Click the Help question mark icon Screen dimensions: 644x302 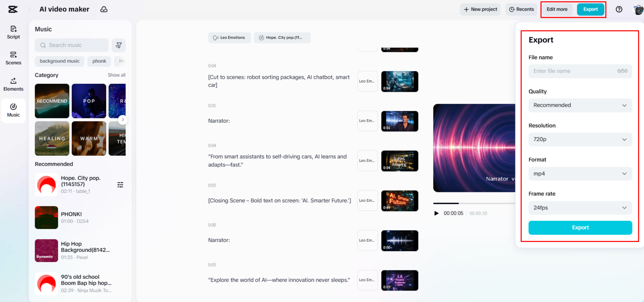pyautogui.click(x=619, y=9)
